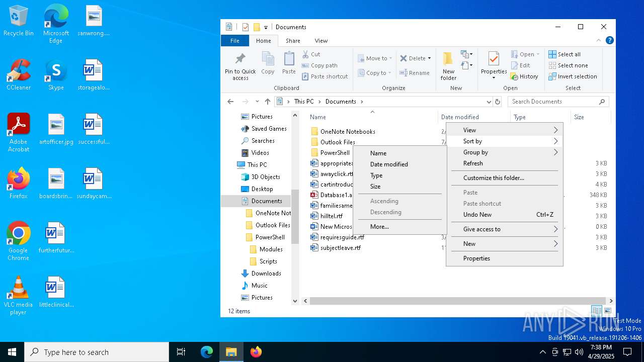Open Skype desktop shortcut

[x=56, y=75]
